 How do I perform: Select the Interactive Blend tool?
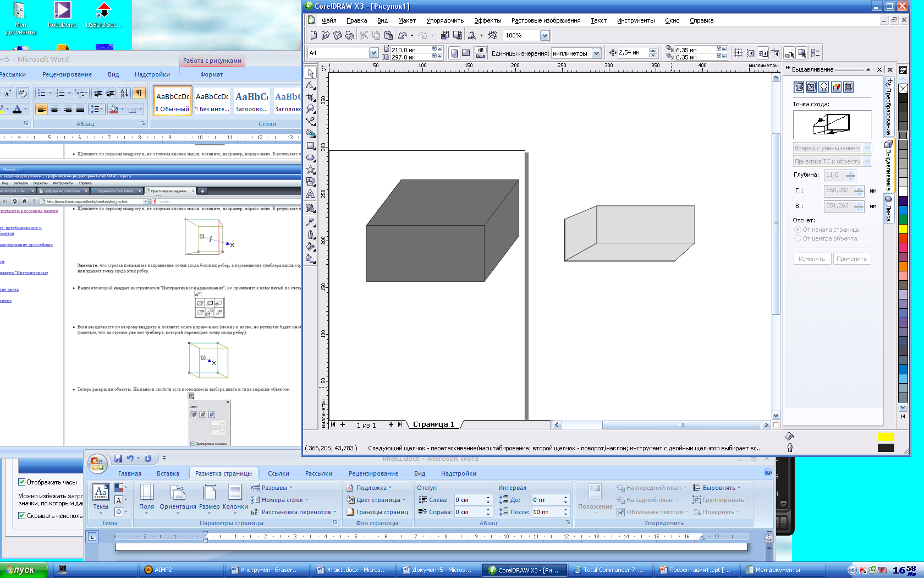coord(311,209)
